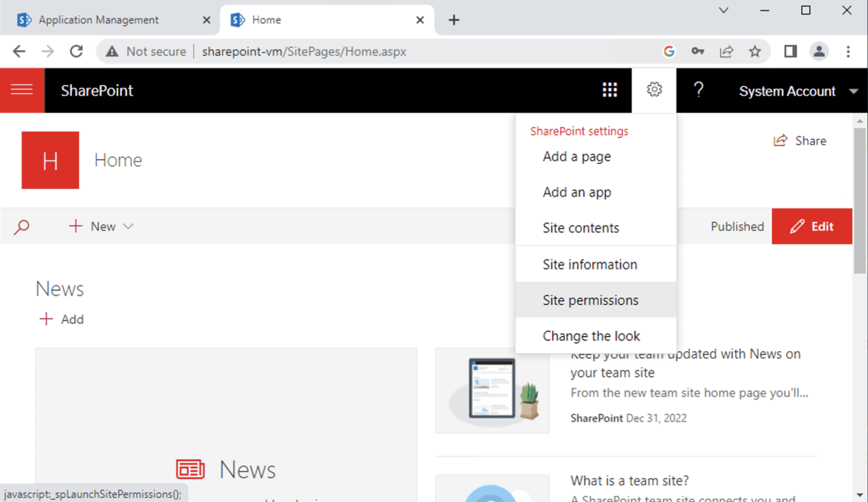Click the 'SharePoint settings' menu header
Image resolution: width=868 pixels, height=502 pixels.
click(579, 131)
